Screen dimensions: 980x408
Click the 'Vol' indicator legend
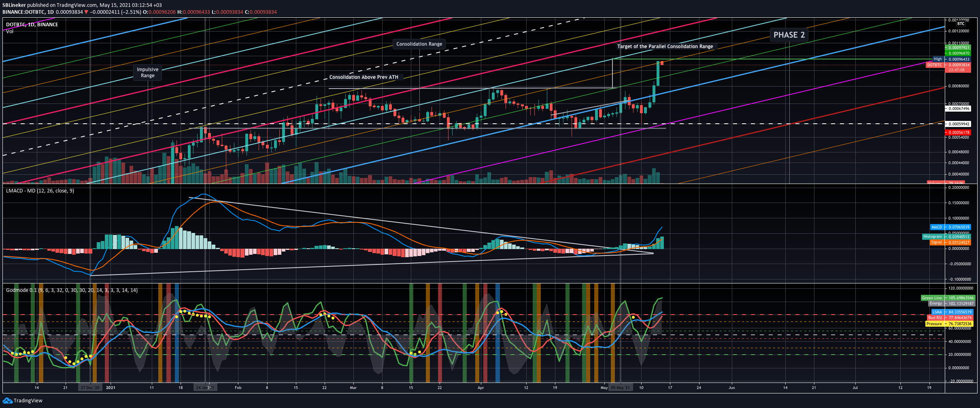pos(10,31)
